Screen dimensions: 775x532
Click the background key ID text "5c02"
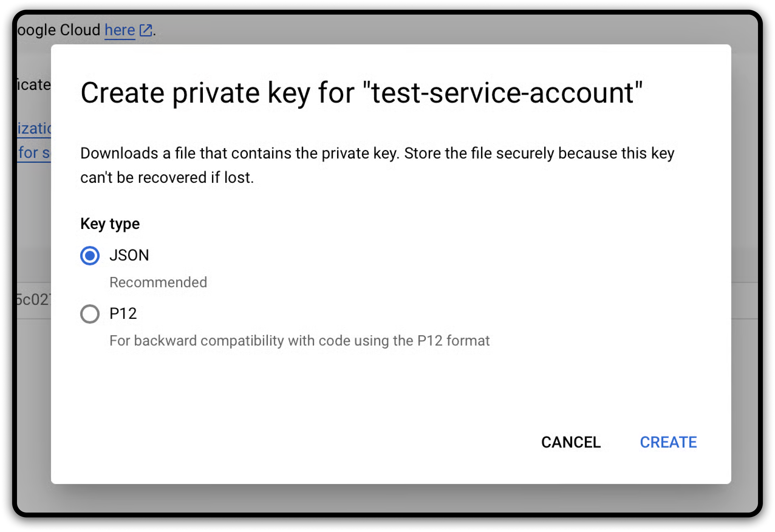[x=34, y=300]
